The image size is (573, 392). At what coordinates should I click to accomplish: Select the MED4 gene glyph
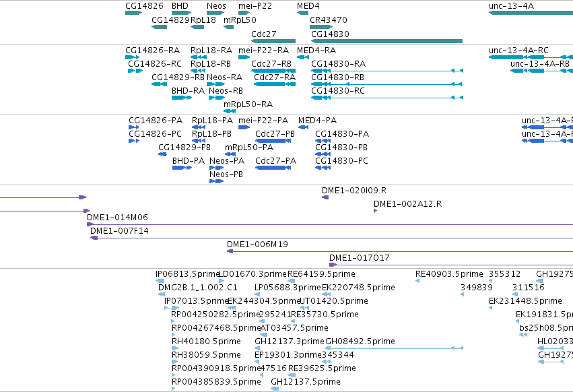[302, 13]
